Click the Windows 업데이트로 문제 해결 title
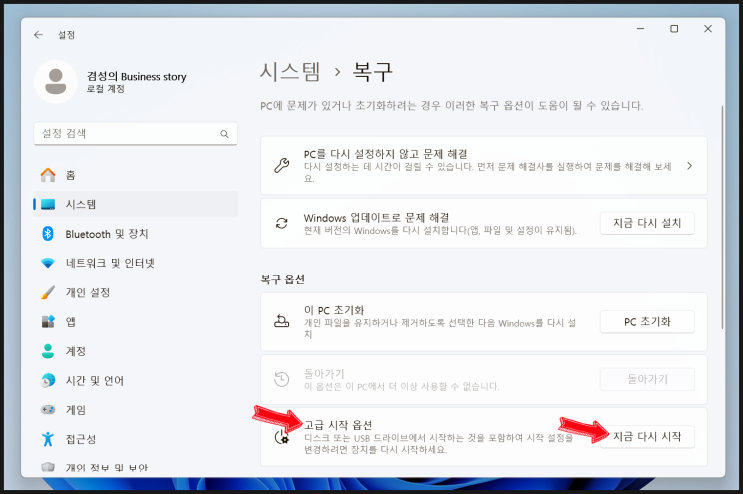Screen dimensions: 743x494 tap(377, 218)
